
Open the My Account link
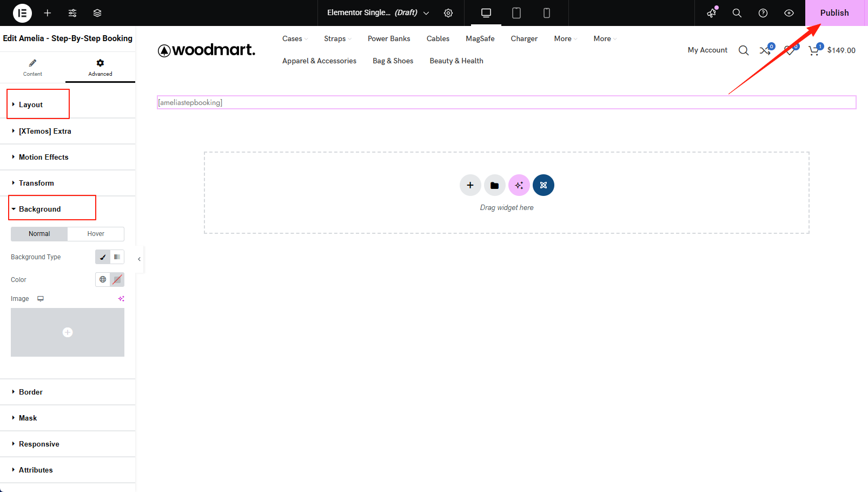[707, 50]
